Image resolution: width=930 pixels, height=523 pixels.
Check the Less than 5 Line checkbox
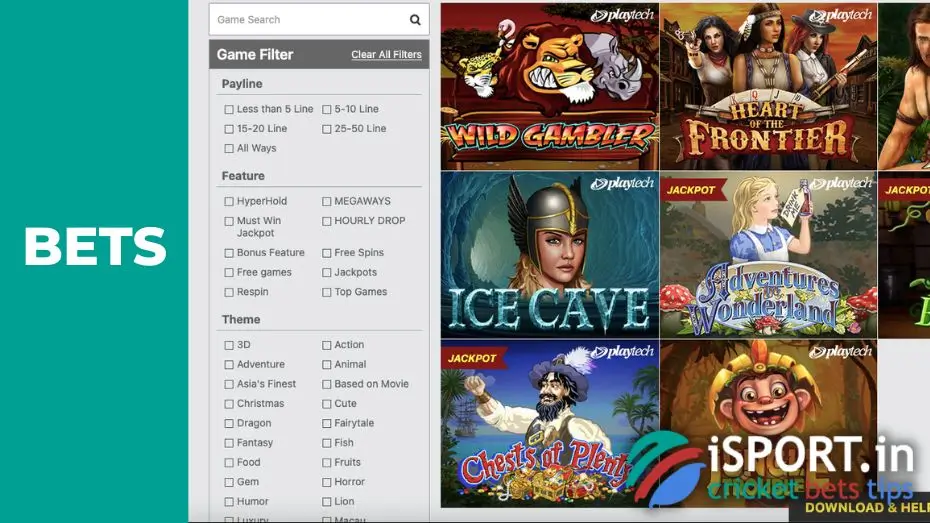(229, 110)
